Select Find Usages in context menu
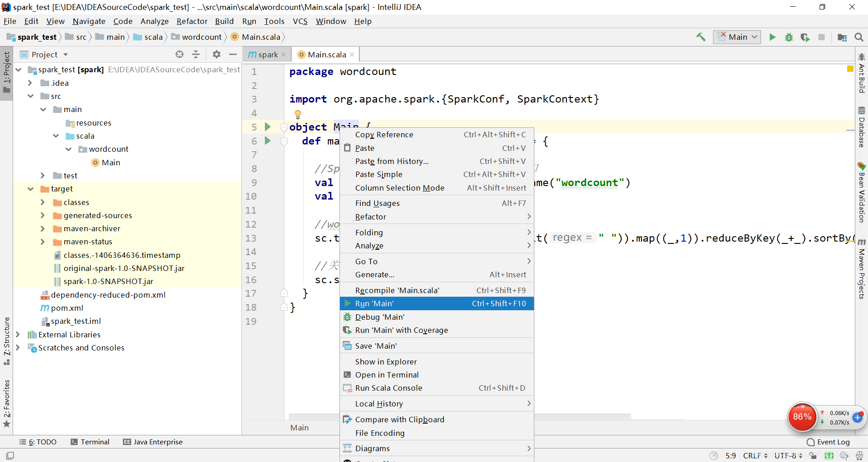The image size is (868, 462). click(x=437, y=203)
